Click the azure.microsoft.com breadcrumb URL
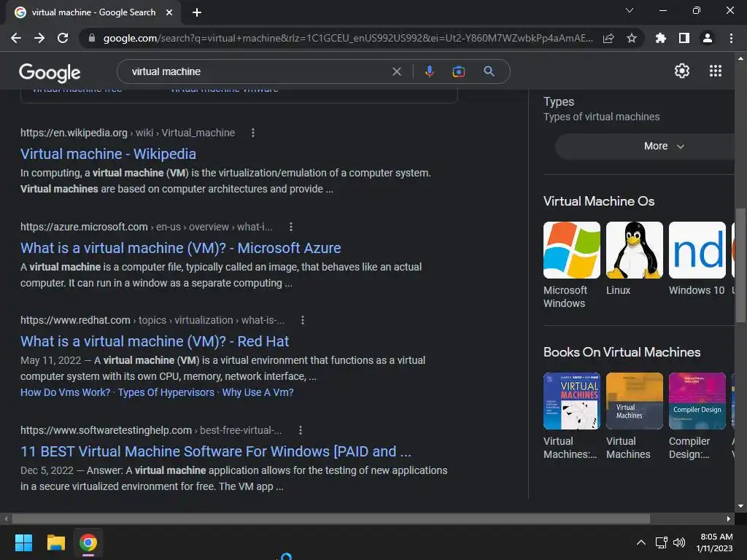The width and height of the screenshot is (747, 560). click(146, 227)
